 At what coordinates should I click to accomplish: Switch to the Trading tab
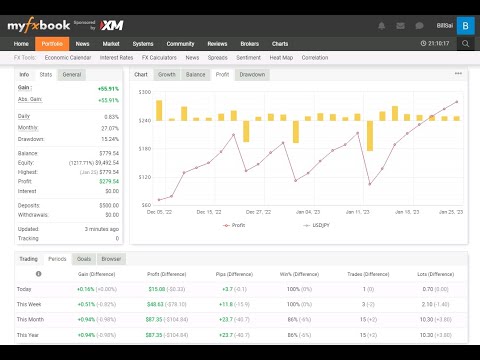tap(28, 259)
